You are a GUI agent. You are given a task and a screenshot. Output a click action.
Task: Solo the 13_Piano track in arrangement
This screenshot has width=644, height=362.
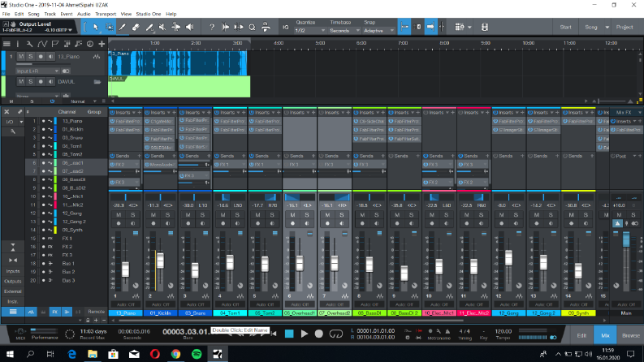tap(30, 57)
